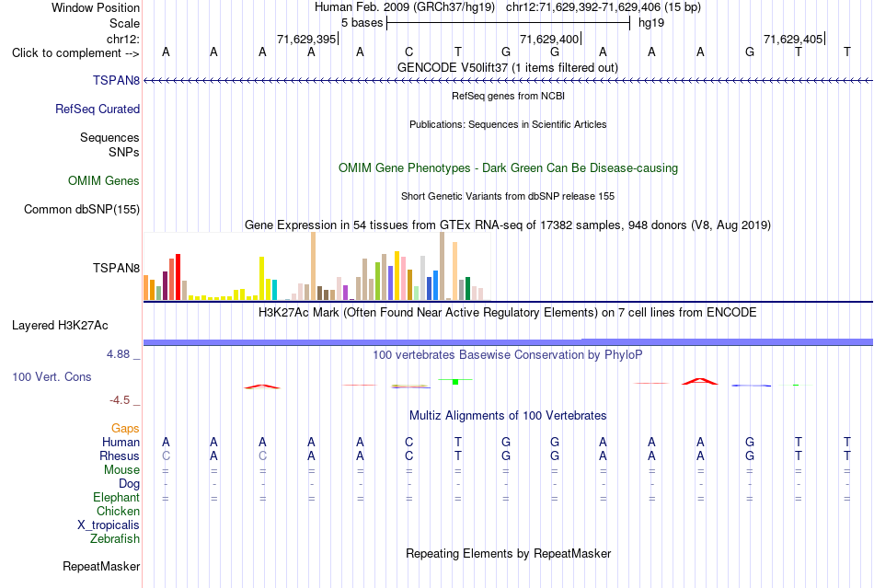Click the TSPAN8 label beside GTEx bar chart
Image resolution: width=874 pixels, height=588 pixels.
[116, 268]
